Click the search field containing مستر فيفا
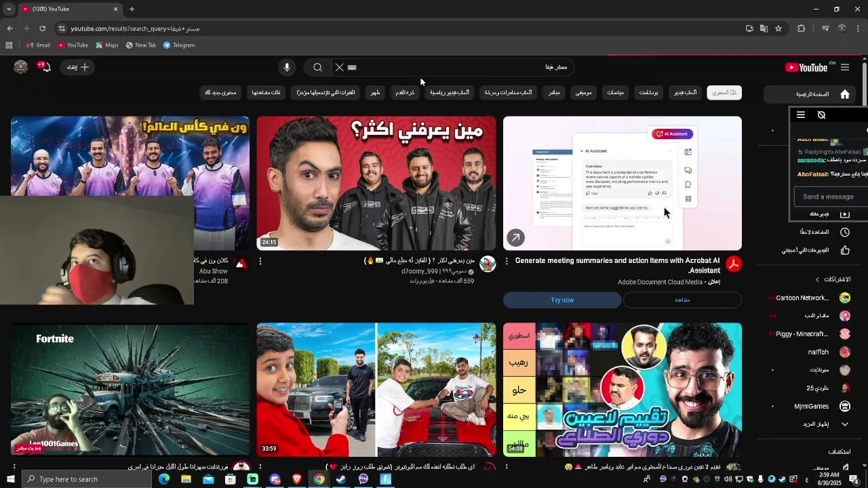The image size is (868, 488). (454, 67)
